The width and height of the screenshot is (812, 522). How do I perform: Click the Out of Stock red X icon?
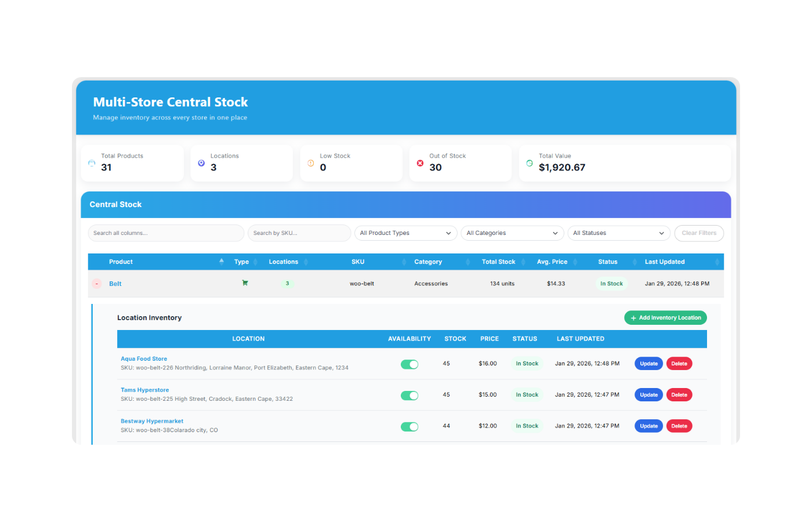(x=420, y=163)
